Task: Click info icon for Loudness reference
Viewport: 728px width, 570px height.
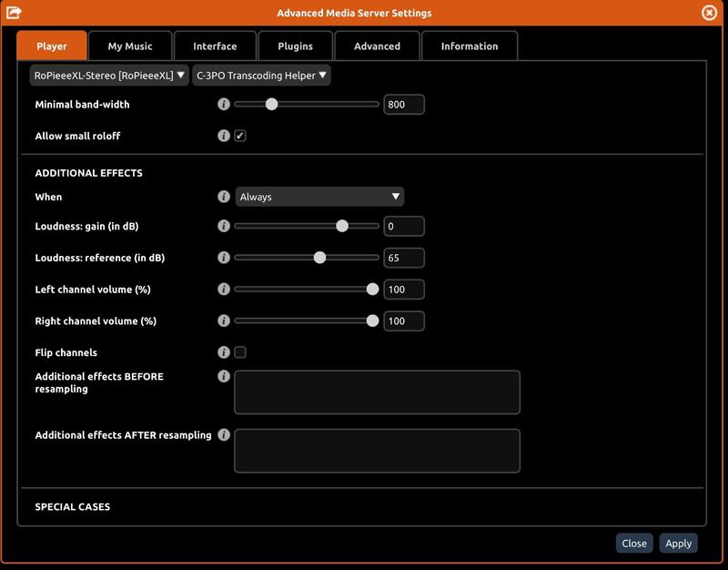Action: 224,258
